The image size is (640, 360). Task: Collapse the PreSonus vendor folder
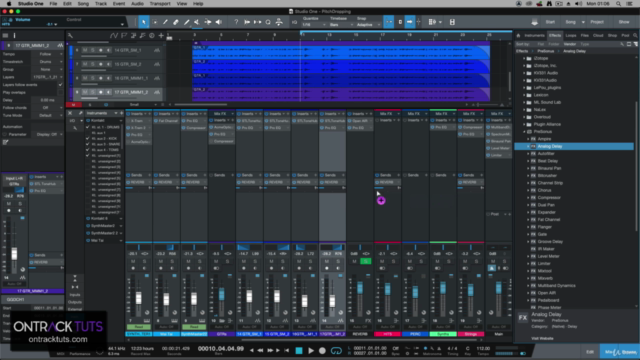pyautogui.click(x=524, y=132)
